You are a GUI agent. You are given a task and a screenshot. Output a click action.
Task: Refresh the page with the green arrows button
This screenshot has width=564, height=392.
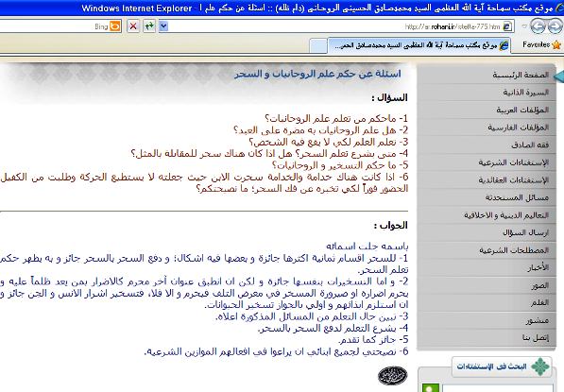[x=149, y=26]
